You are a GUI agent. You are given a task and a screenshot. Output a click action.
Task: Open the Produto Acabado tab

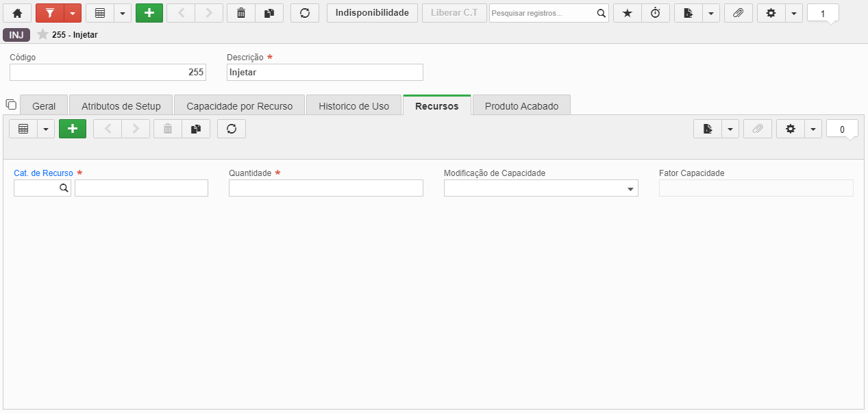coord(521,106)
